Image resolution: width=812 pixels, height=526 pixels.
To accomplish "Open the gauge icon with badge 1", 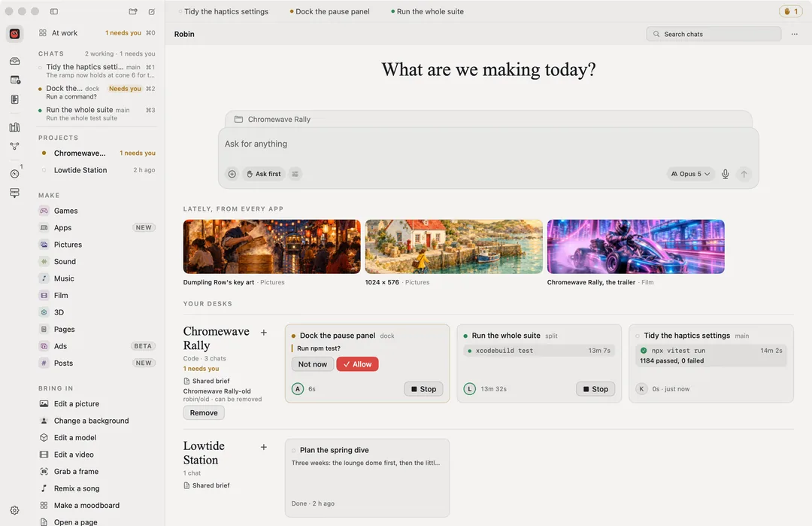I will (14, 174).
